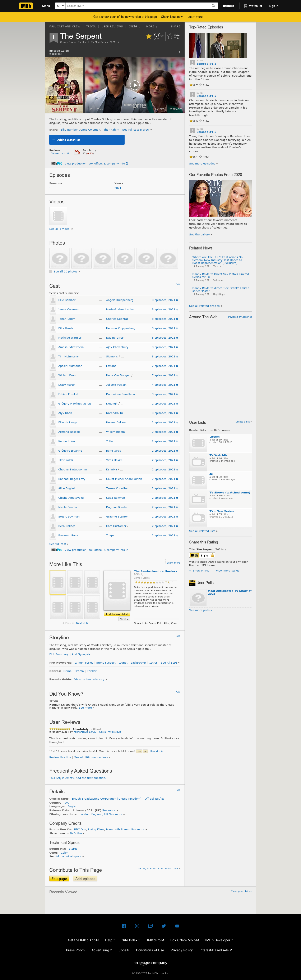Open the Facebook footer icon
Image resolution: width=301 pixels, height=980 pixels.
124,926
